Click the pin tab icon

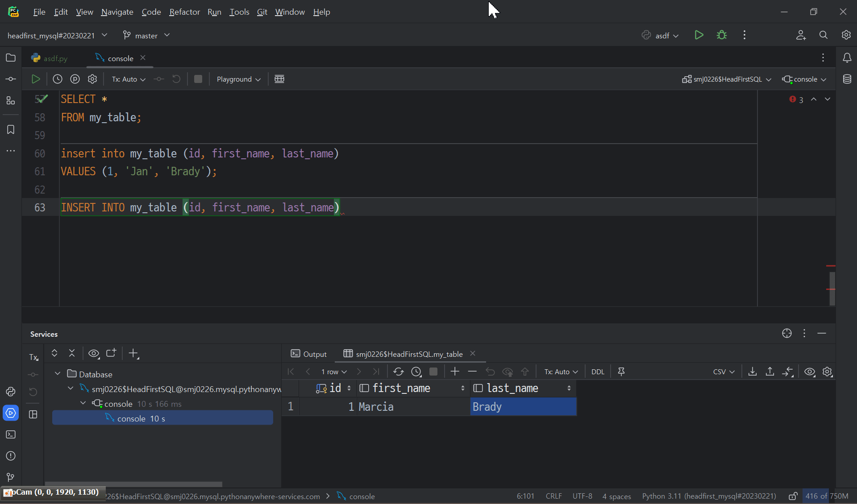(621, 372)
